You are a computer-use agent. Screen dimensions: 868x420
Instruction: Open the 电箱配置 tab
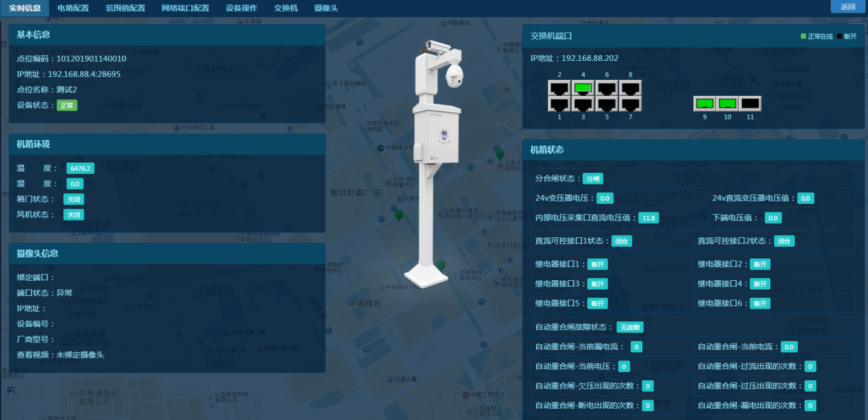73,8
